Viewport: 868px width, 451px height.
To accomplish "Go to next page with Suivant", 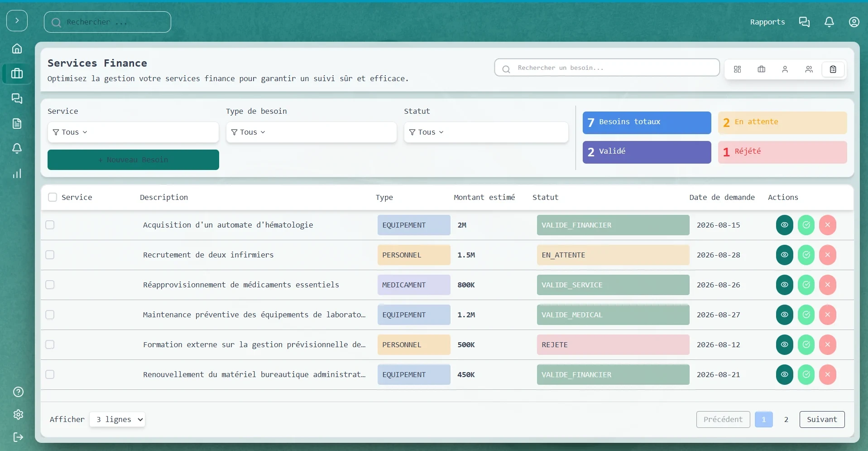I will coord(822,419).
